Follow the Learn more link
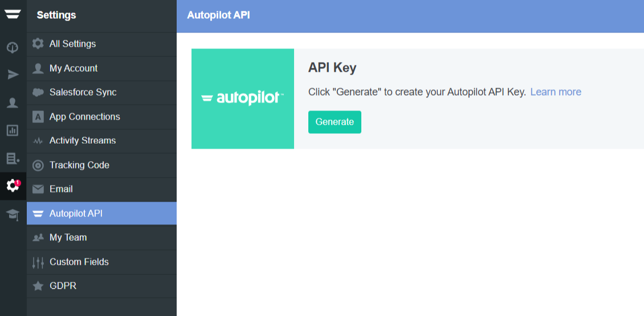 click(x=556, y=92)
